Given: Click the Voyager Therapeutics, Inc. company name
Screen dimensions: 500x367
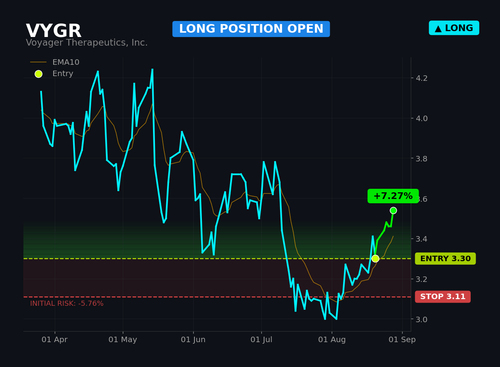Looking at the screenshot, I should point(87,43).
